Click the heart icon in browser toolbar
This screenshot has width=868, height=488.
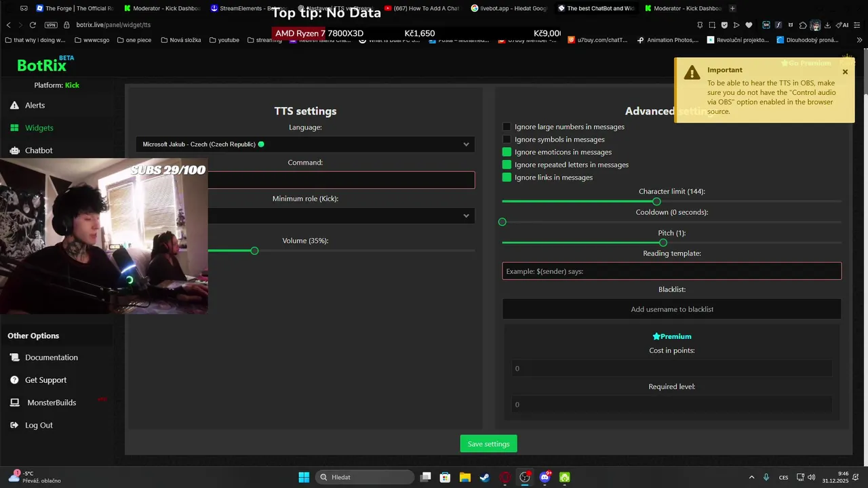tap(749, 25)
